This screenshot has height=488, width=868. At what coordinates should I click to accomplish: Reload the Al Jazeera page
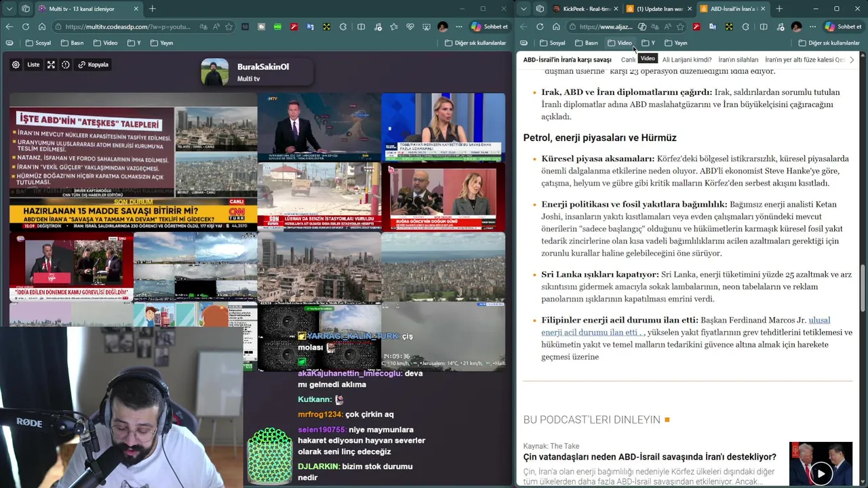click(x=540, y=26)
